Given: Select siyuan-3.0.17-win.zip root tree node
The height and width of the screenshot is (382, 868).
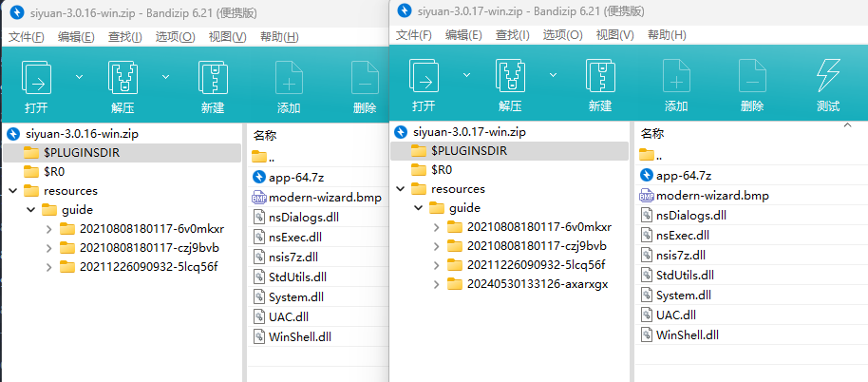Looking at the screenshot, I should (469, 132).
